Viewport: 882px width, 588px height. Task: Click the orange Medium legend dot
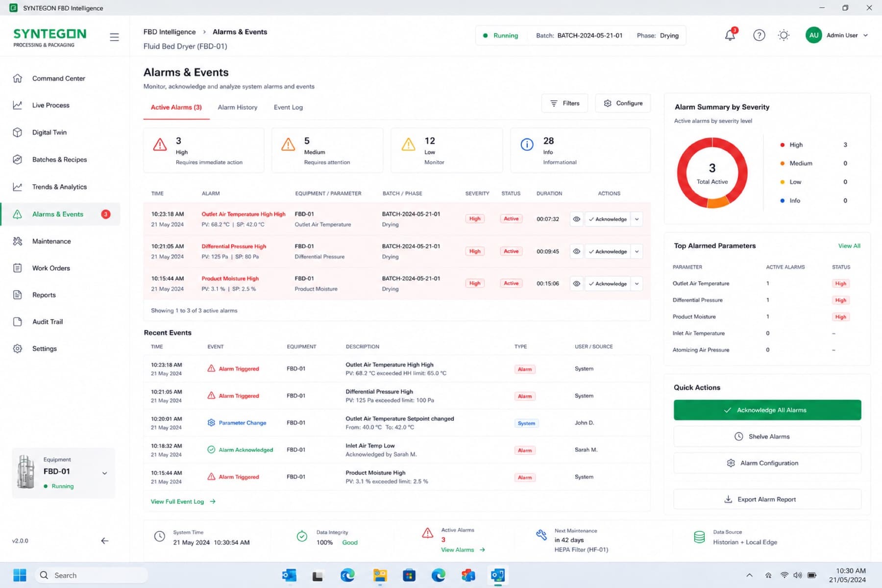coord(782,164)
